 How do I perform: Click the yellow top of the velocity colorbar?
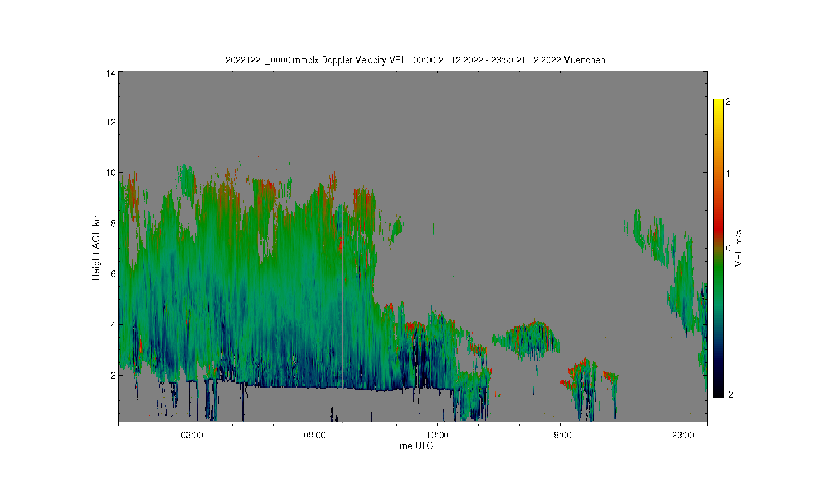click(x=718, y=103)
